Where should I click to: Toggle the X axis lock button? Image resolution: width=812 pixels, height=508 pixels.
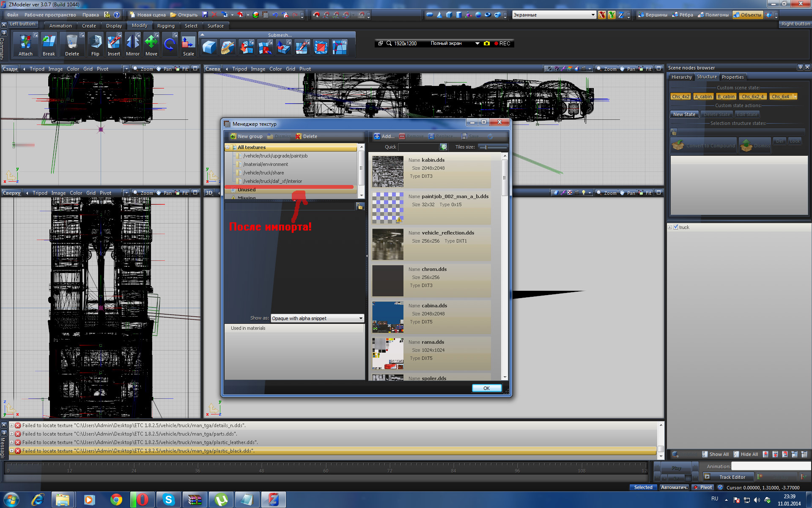coord(601,15)
